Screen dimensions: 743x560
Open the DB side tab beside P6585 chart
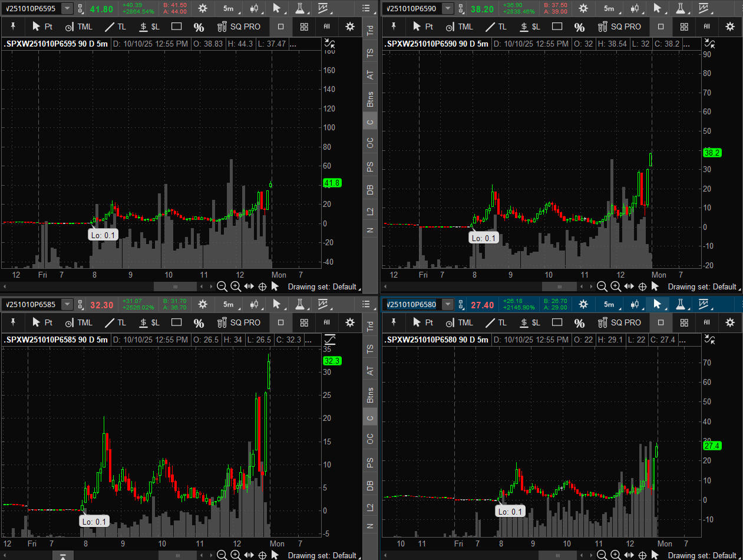(x=369, y=486)
